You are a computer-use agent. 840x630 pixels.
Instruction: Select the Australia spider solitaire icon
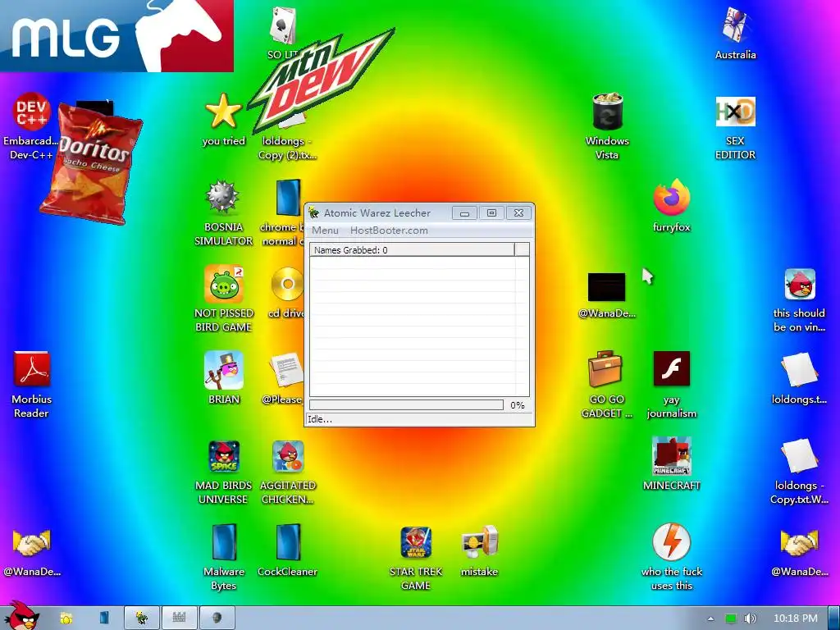tap(735, 33)
